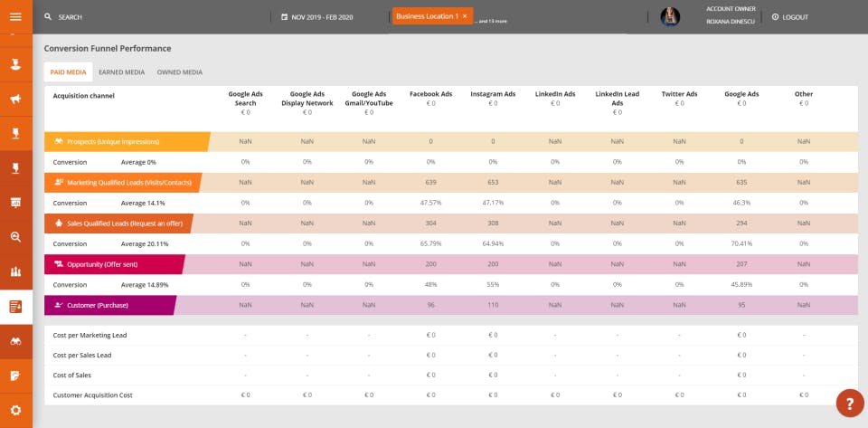The height and width of the screenshot is (428, 868).
Task: Click the binoculars sidebar icon
Action: (x=15, y=341)
